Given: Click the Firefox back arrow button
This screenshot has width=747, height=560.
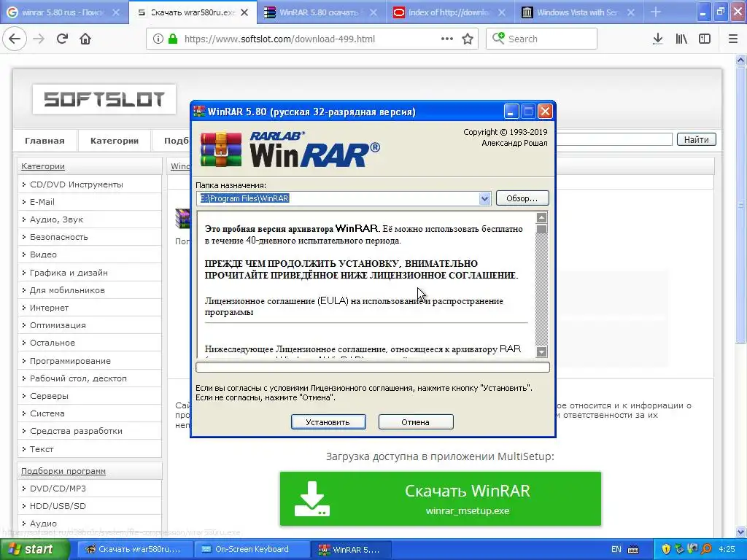Looking at the screenshot, I should coord(15,39).
